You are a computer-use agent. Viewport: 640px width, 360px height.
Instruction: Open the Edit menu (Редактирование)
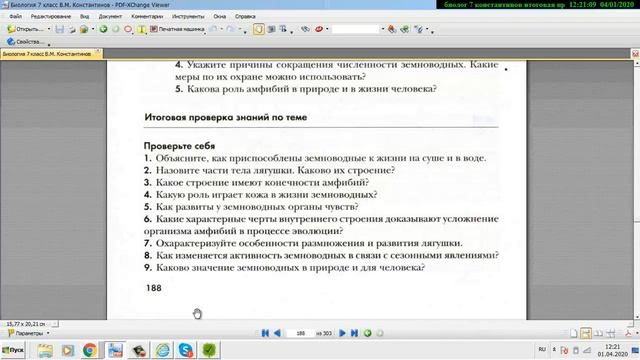point(51,16)
